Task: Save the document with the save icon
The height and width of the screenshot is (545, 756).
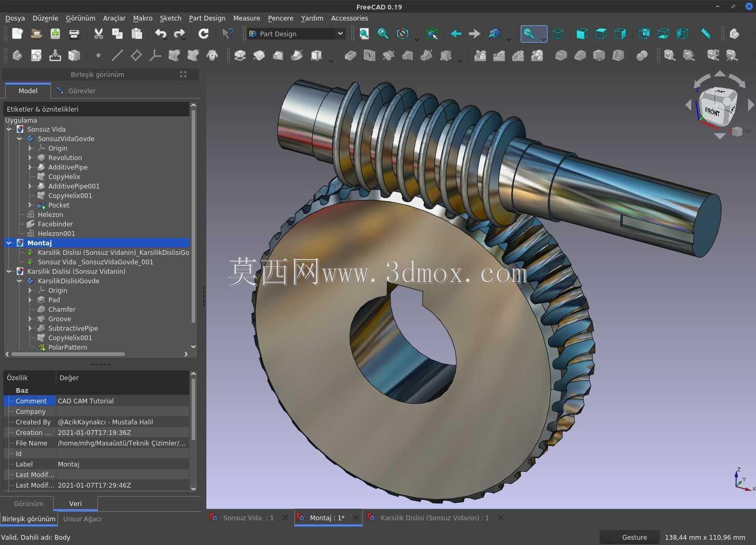Action: [x=55, y=34]
